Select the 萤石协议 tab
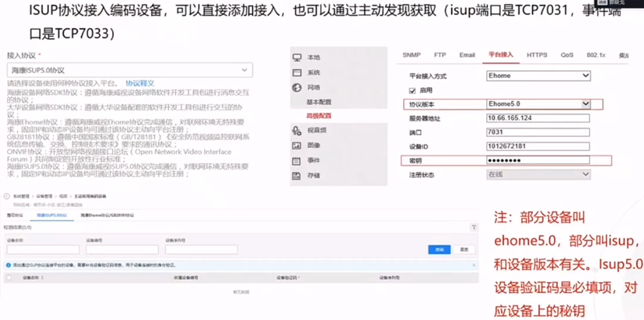644x320 pixels. pyautogui.click(x=15, y=215)
